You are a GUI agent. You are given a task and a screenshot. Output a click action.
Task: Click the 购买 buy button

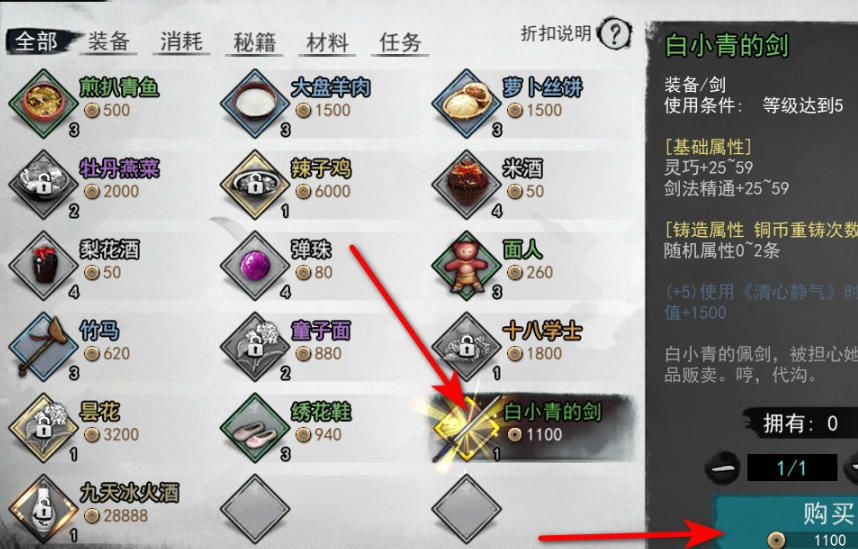[788, 523]
